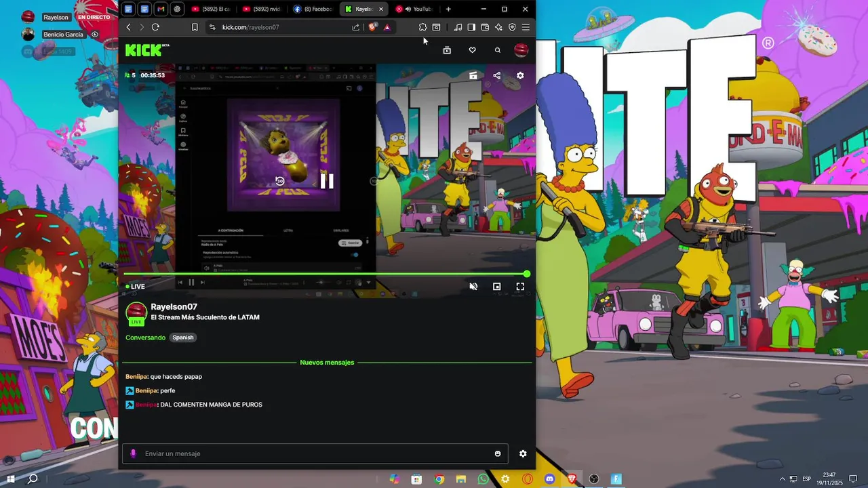Open Brave Leo AI icon

498,27
